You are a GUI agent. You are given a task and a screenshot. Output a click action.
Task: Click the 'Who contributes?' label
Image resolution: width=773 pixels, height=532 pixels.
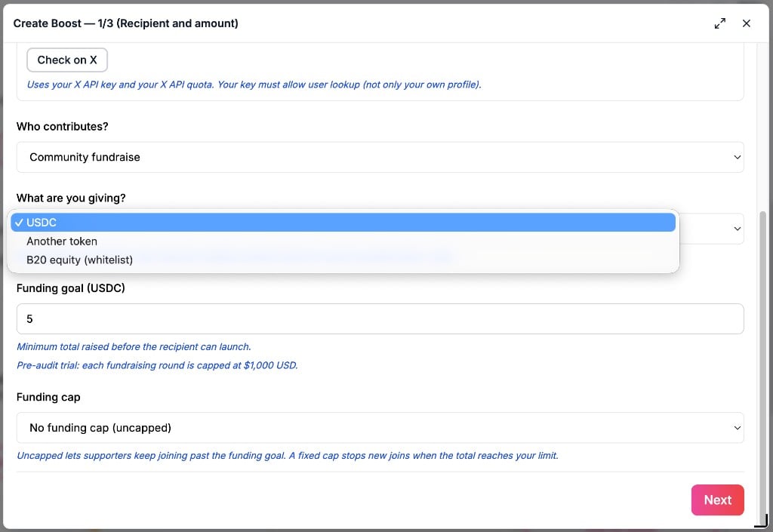point(62,127)
